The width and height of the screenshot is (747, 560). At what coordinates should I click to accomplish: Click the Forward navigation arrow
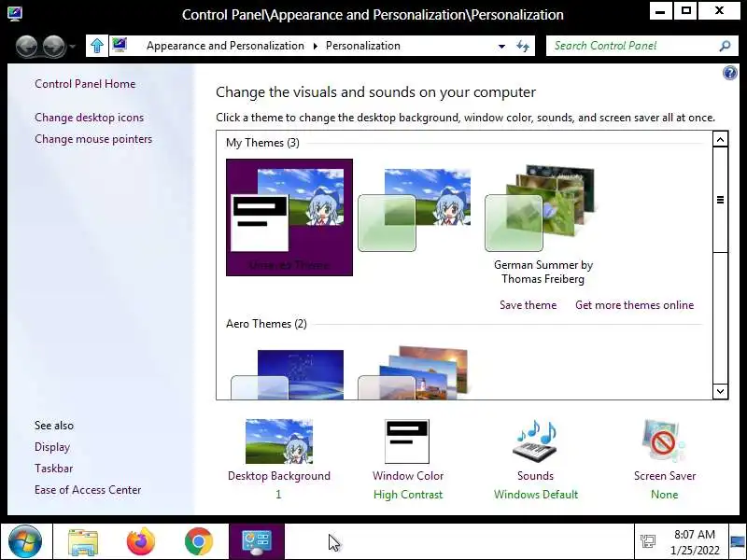coord(54,47)
